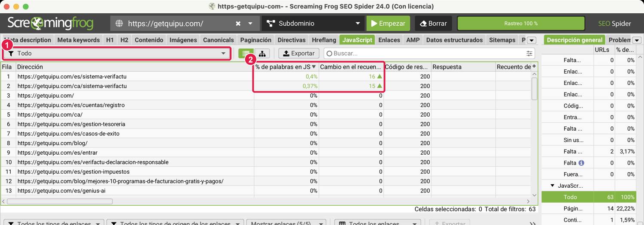Sort by the URLs column in overview panel

(604, 50)
